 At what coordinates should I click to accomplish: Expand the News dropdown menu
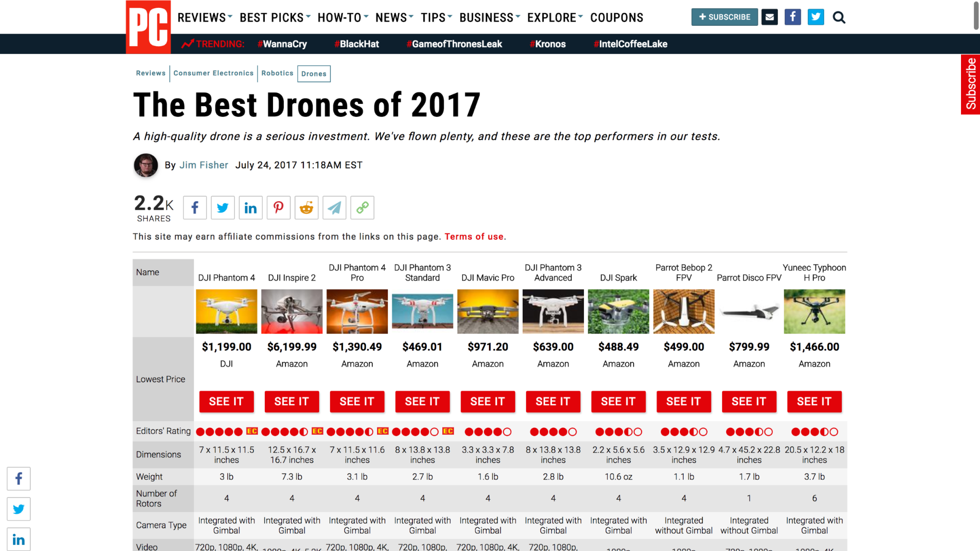click(394, 18)
